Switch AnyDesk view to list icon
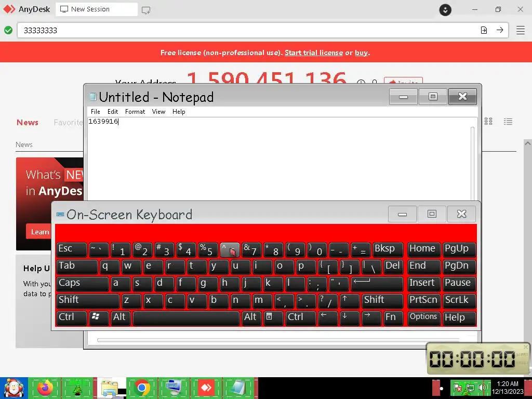532x399 pixels. pyautogui.click(x=508, y=122)
